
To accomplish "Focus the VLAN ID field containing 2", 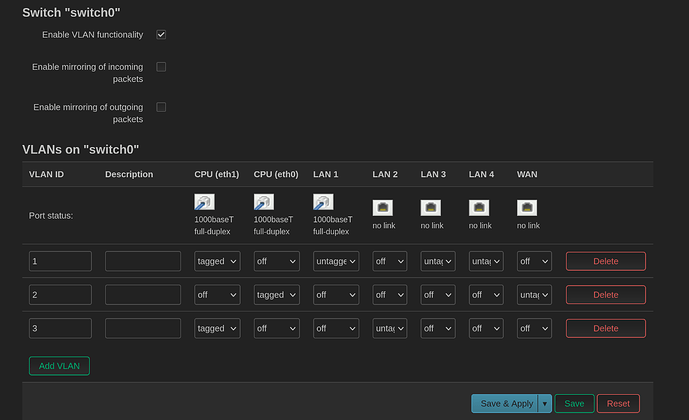I will (x=60, y=295).
